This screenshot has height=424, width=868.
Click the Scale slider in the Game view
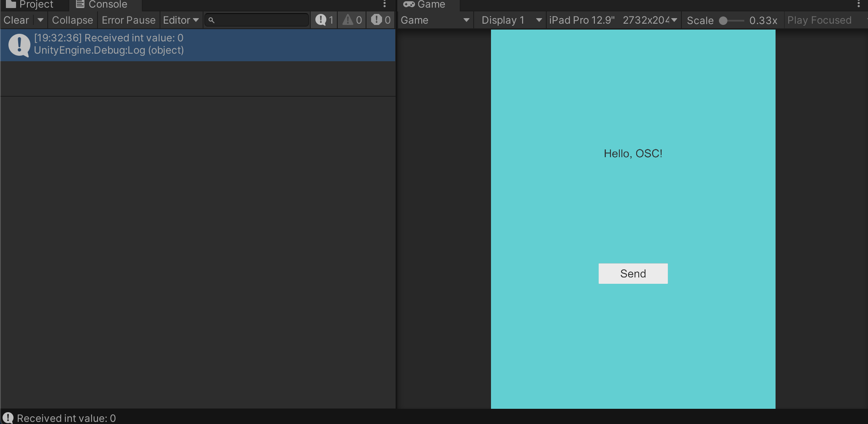click(x=731, y=21)
